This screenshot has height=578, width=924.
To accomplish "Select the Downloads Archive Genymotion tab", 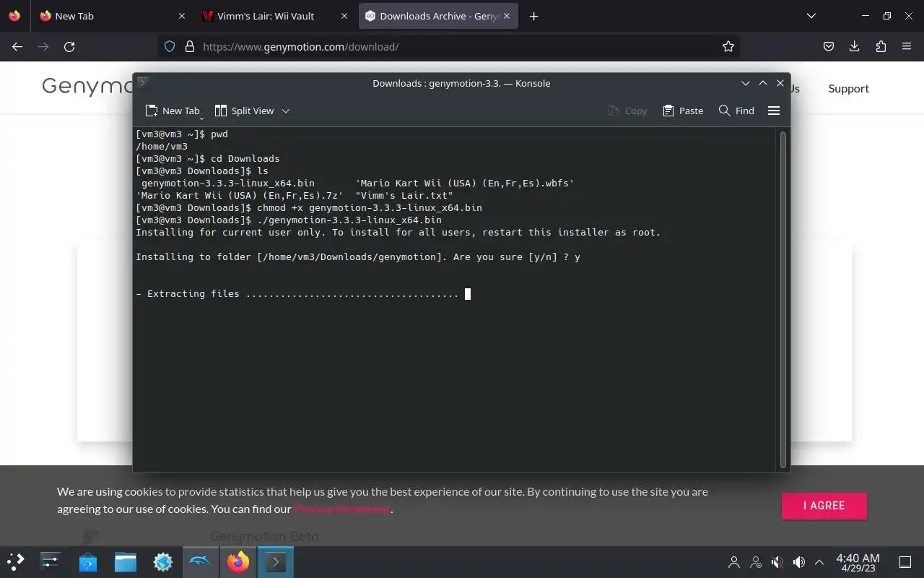I will (438, 16).
